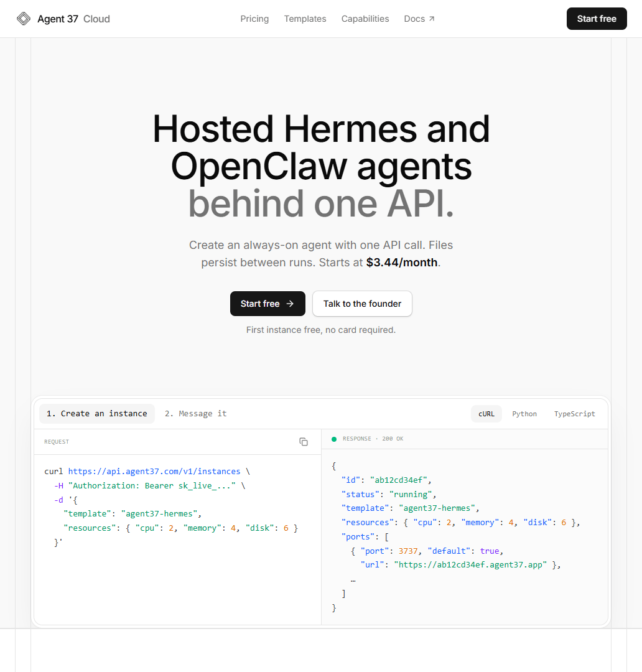The height and width of the screenshot is (672, 642).
Task: Click the REQUEST panel label
Action: click(57, 442)
